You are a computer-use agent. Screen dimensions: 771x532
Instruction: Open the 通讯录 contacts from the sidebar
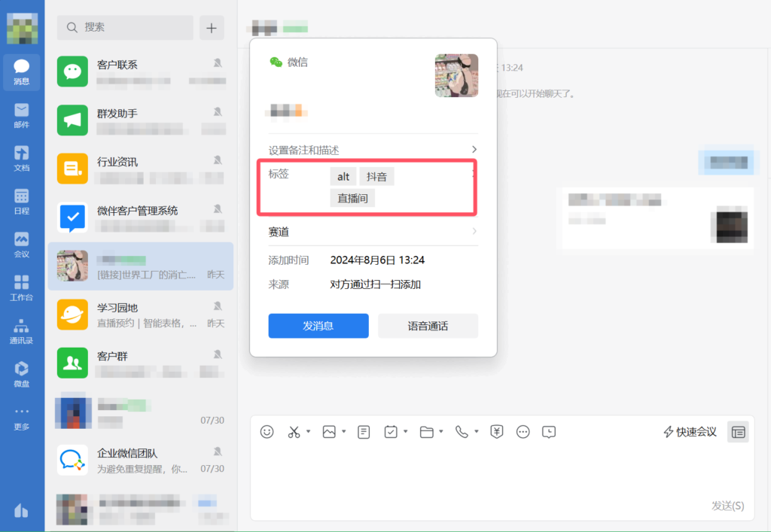(x=21, y=331)
